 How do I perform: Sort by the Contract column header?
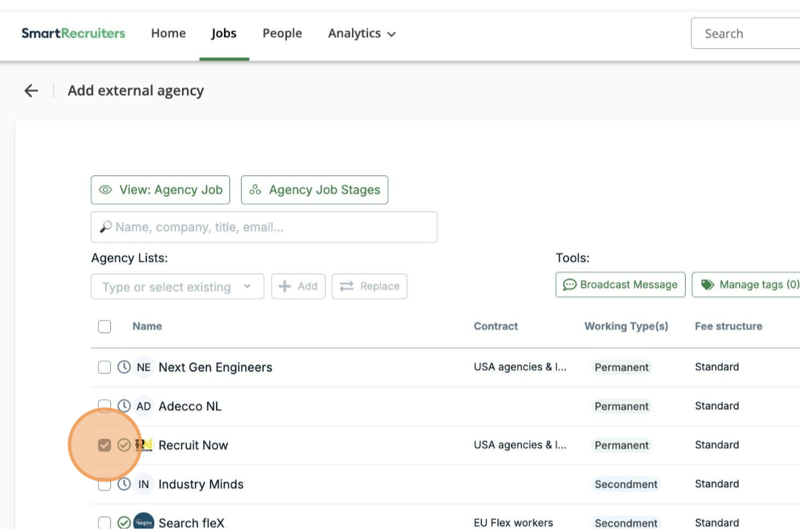(x=495, y=326)
